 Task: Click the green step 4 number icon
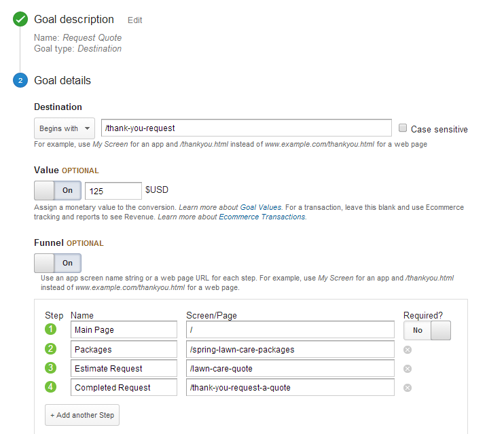pos(50,386)
